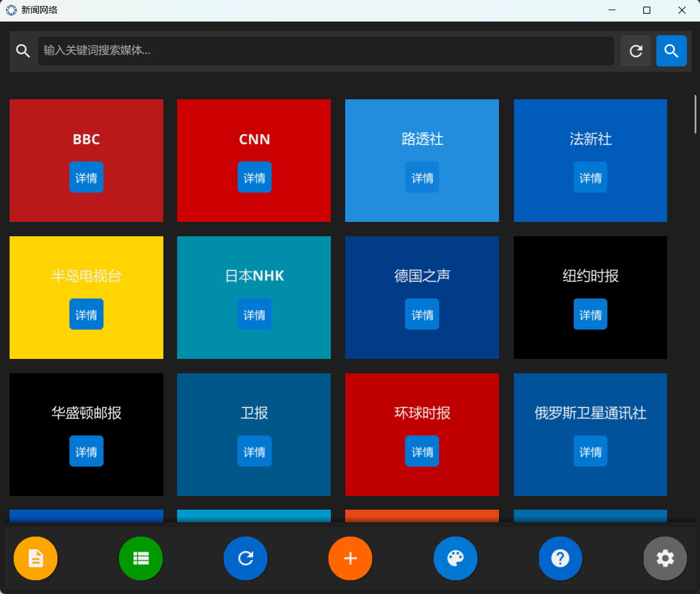The height and width of the screenshot is (594, 700).
Task: Click the 日本NHK title text
Action: [x=254, y=276]
